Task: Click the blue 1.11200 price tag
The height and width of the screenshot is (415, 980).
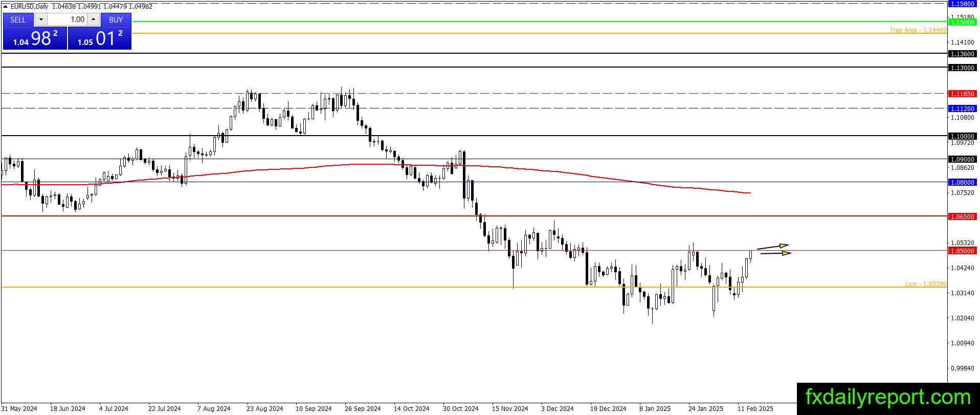Action: click(962, 109)
